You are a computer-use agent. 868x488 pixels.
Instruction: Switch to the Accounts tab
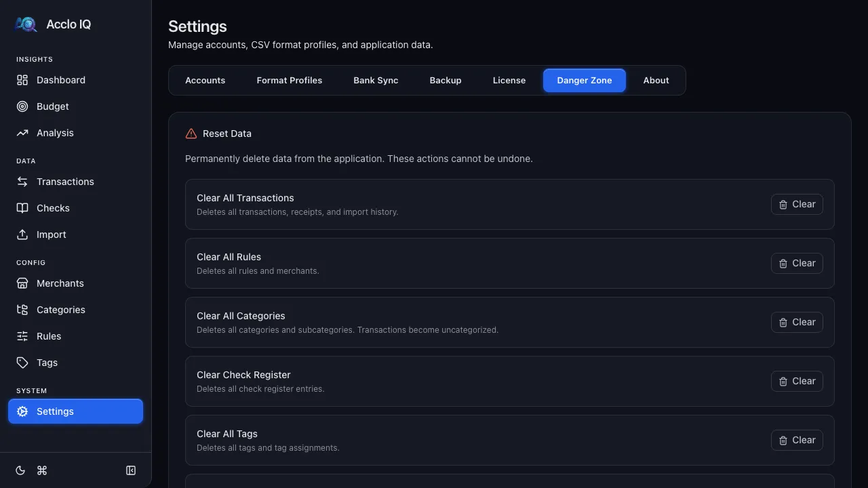[x=205, y=80]
